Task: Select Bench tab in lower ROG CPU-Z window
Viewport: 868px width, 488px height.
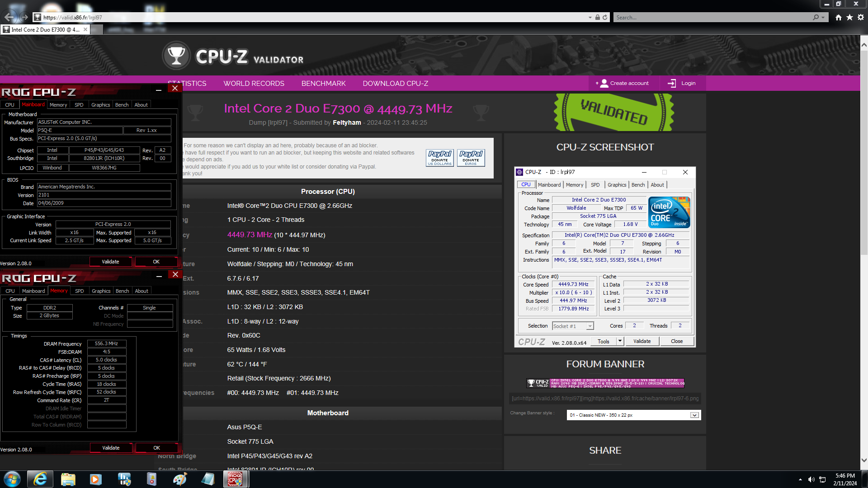Action: (x=122, y=291)
